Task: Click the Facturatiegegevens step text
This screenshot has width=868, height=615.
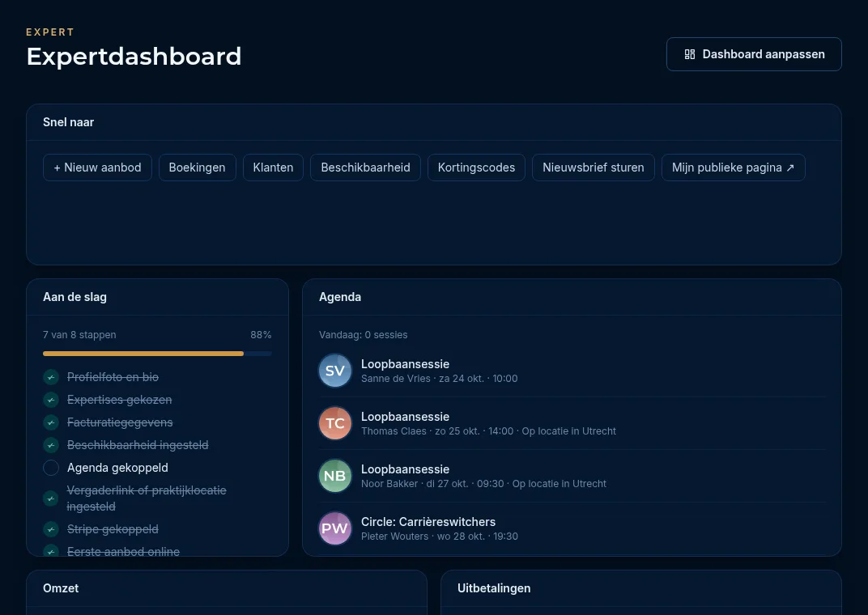Action: (x=120, y=422)
